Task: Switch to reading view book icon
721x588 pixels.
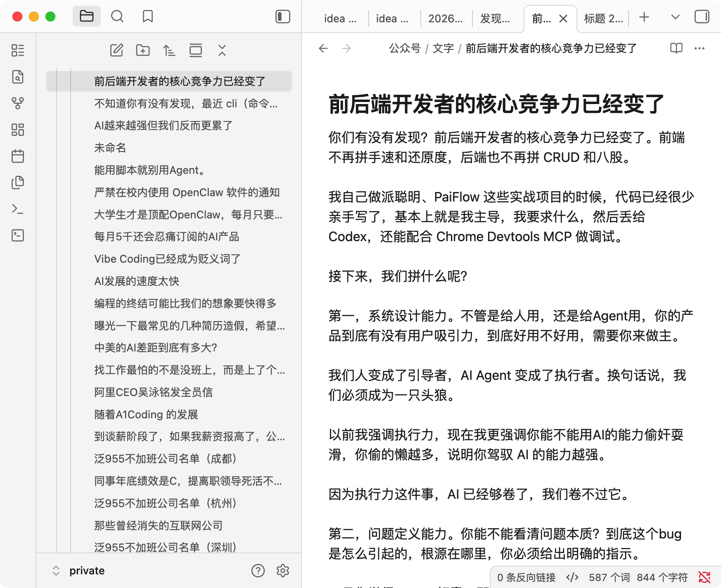Action: pyautogui.click(x=676, y=48)
